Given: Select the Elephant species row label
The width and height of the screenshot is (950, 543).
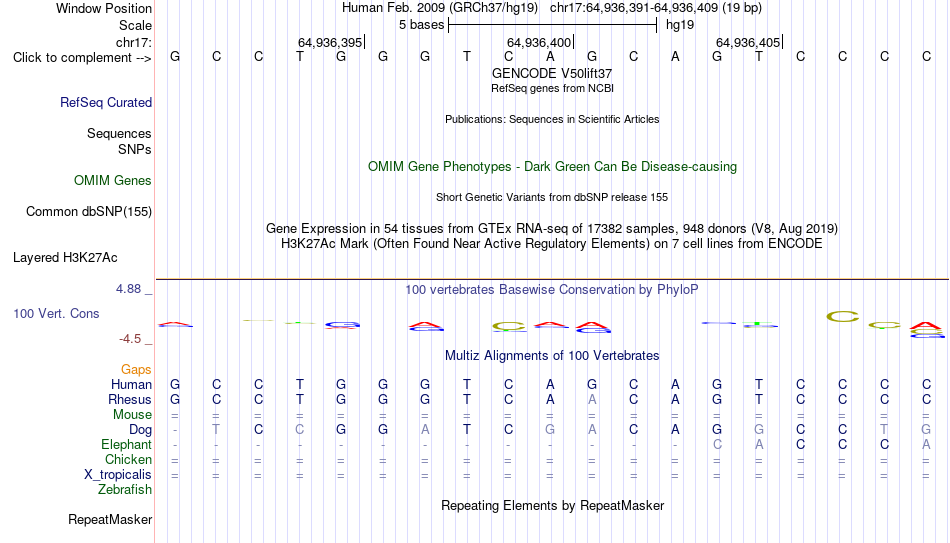Looking at the screenshot, I should 127,445.
